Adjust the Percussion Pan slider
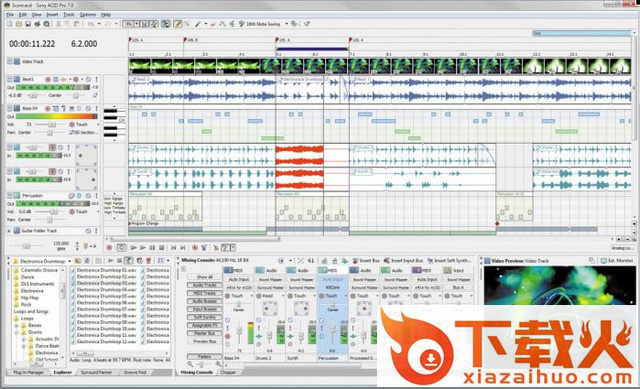The width and height of the screenshot is (640, 389). 49,220
